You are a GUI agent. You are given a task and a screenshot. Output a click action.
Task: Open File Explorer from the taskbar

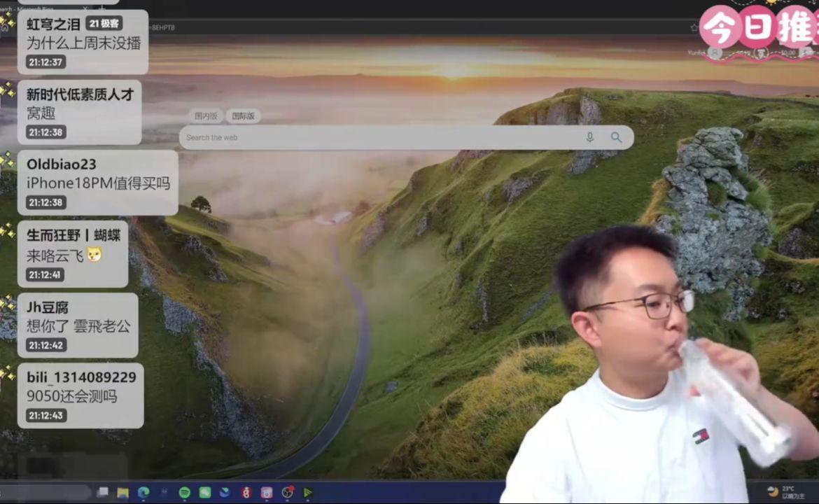122,493
